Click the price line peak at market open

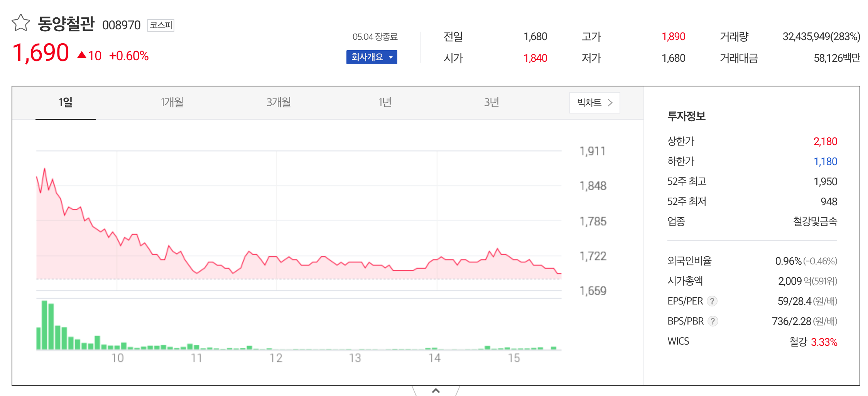coord(45,169)
